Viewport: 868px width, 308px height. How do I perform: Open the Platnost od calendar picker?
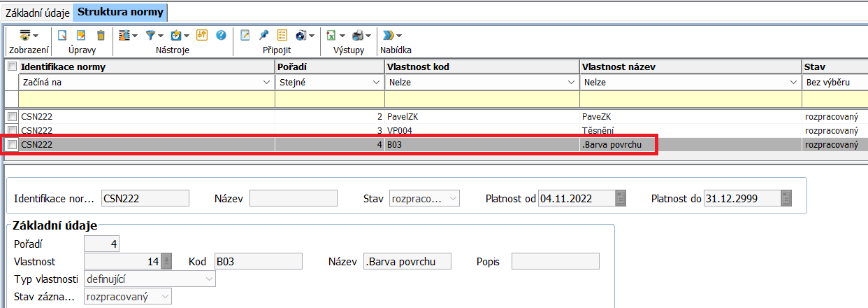tap(620, 199)
